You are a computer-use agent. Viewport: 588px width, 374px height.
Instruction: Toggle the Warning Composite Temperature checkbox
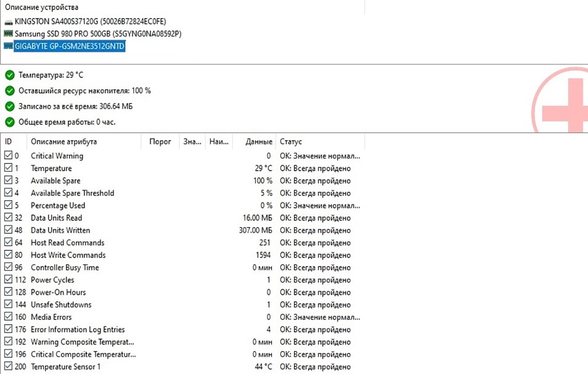pos(8,341)
